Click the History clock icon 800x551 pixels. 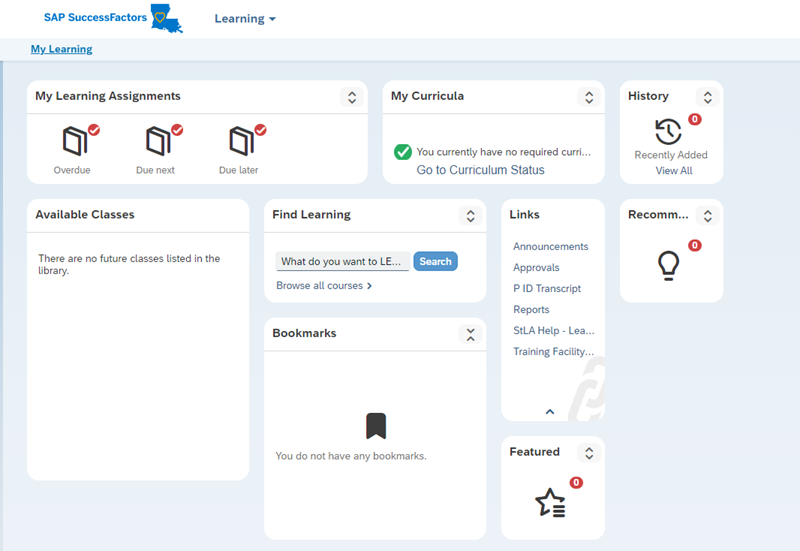click(x=668, y=131)
